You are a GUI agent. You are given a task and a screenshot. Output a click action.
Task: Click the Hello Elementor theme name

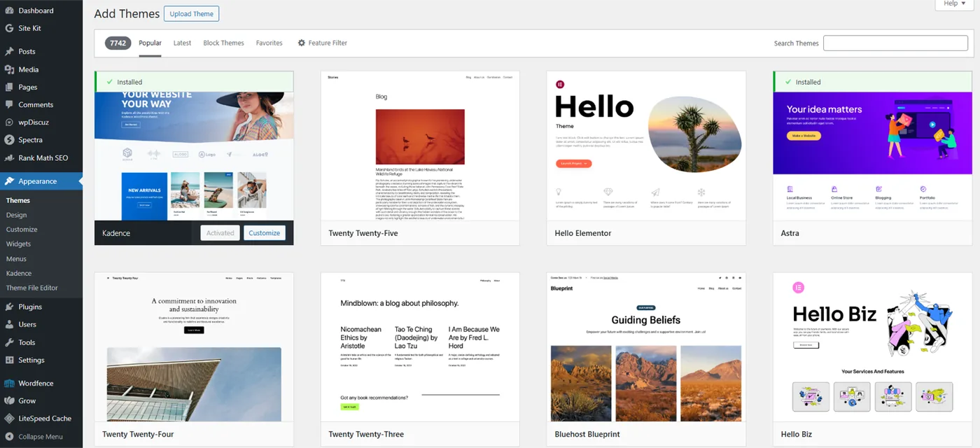[x=583, y=233]
